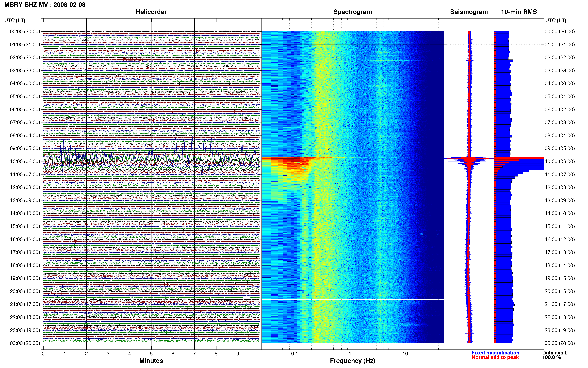
Task: Click the 'Helicorder' panel heading
Action: pyautogui.click(x=151, y=12)
